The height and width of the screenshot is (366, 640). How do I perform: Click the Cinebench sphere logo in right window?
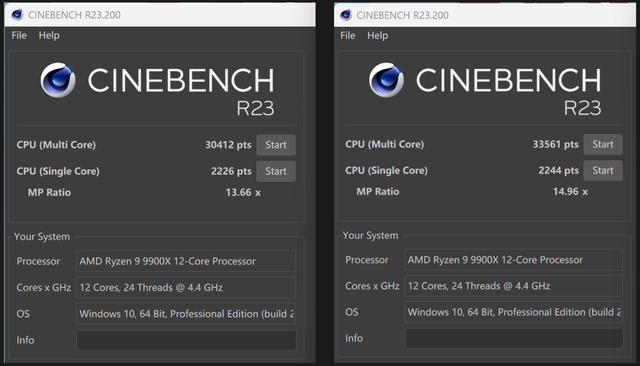coord(387,80)
